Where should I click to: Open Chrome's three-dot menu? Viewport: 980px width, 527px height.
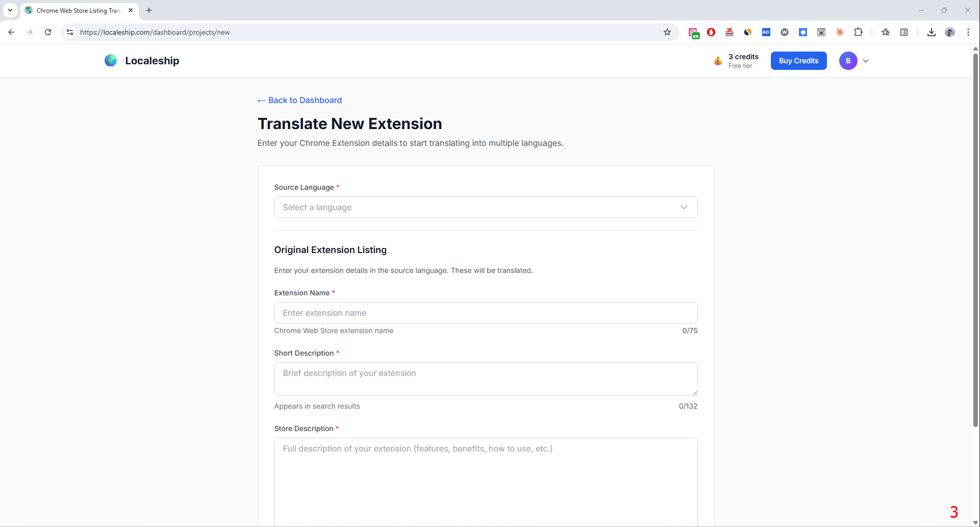968,32
